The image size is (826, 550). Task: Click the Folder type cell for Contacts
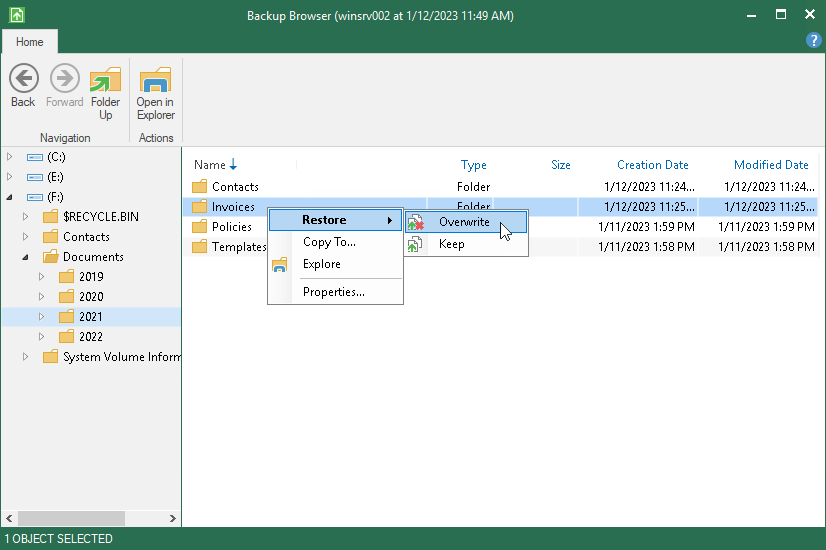474,186
